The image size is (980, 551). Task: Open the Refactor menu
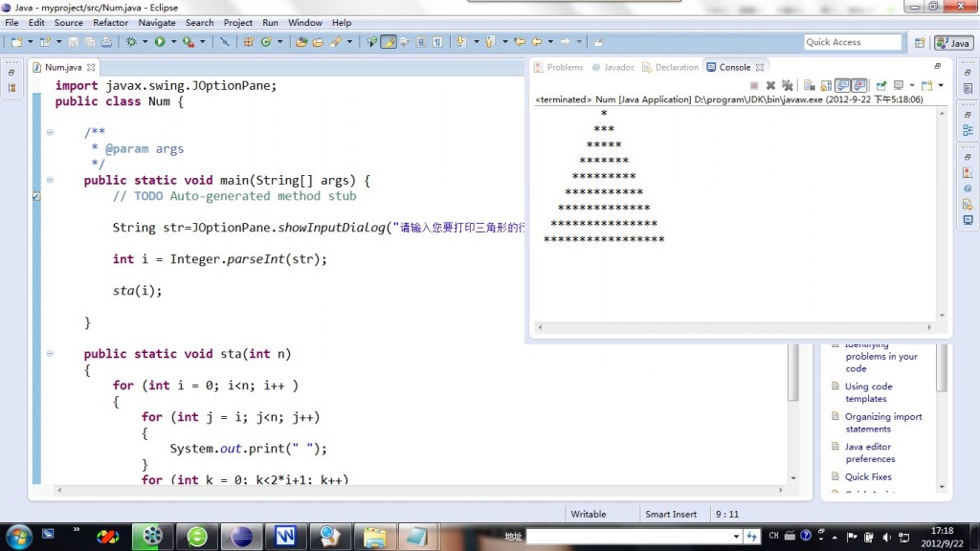click(x=110, y=22)
